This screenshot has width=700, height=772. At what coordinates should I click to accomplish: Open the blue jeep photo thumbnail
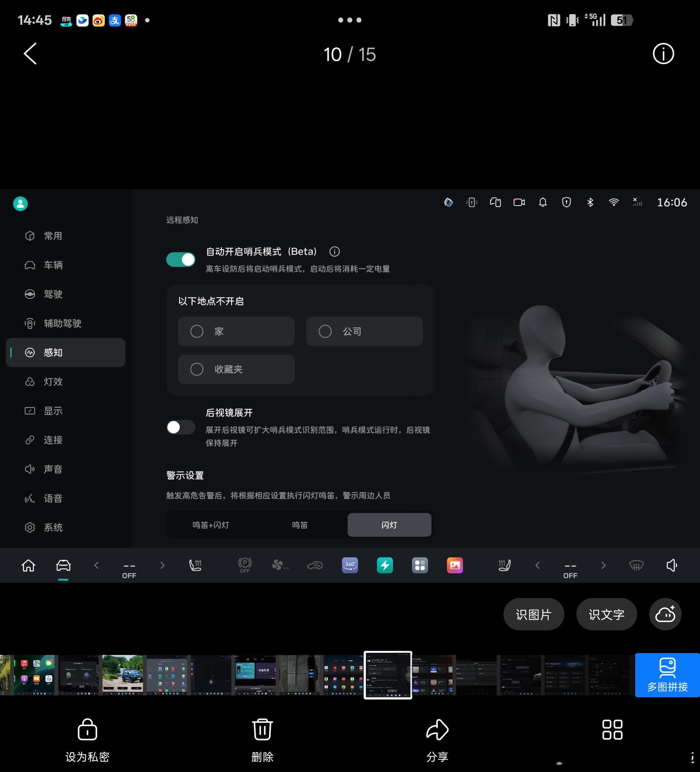123,675
